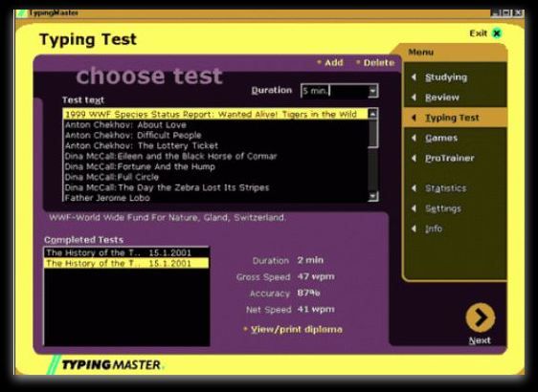The height and width of the screenshot is (392, 538).
Task: Select Dina McCall: The Day the Zebra Lost
Action: 215,187
